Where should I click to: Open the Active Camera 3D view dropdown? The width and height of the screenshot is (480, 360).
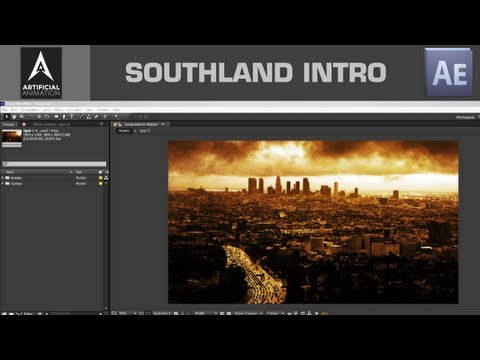click(x=248, y=313)
